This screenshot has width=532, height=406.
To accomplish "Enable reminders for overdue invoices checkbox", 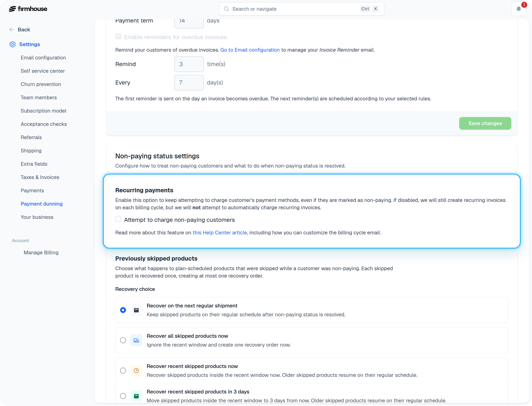I will (x=118, y=37).
